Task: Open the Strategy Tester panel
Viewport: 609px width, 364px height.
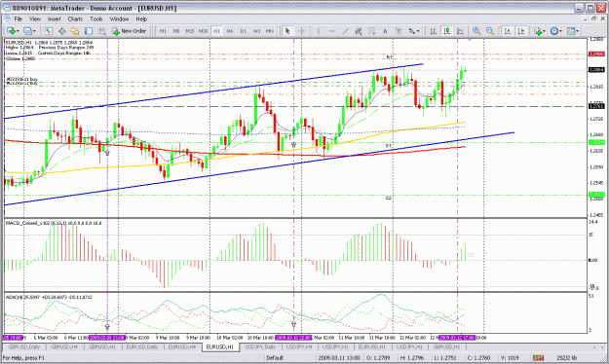Action: (x=101, y=30)
